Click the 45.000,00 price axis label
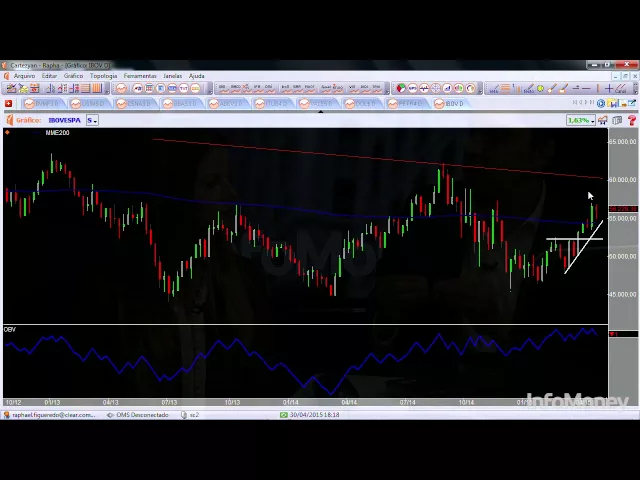The width and height of the screenshot is (640, 480). click(x=623, y=294)
